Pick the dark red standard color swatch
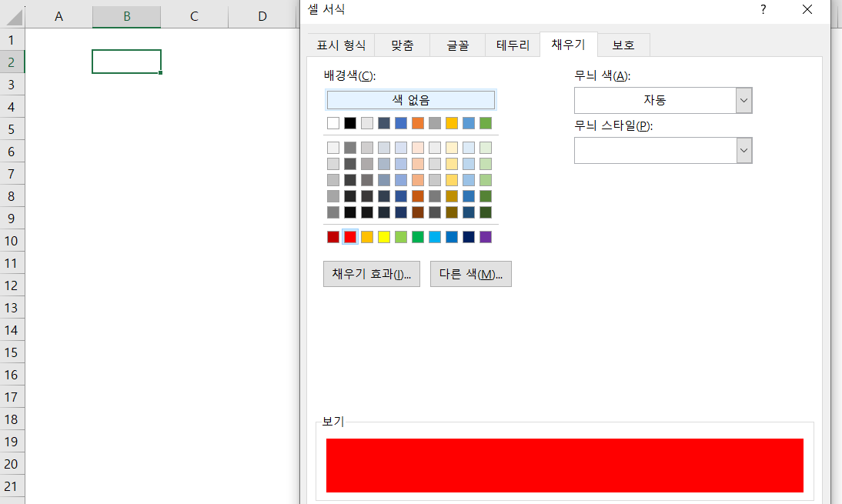Viewport: 842px width, 504px height. point(333,237)
